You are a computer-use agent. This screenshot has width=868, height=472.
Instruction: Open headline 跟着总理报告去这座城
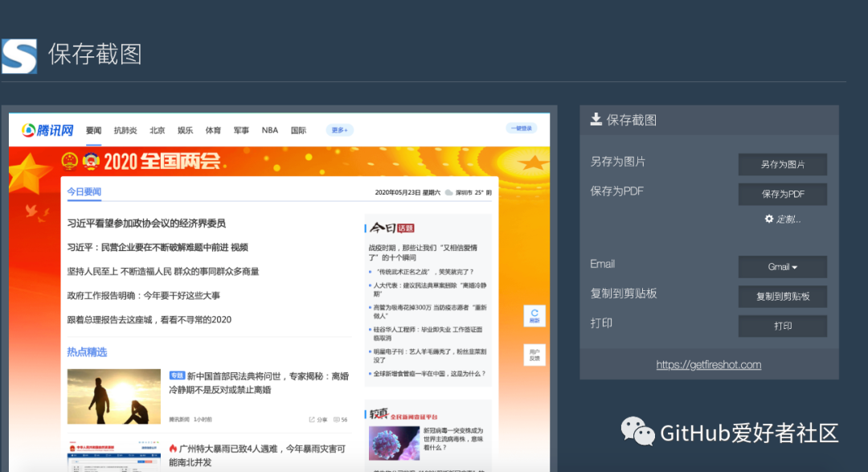pyautogui.click(x=149, y=320)
